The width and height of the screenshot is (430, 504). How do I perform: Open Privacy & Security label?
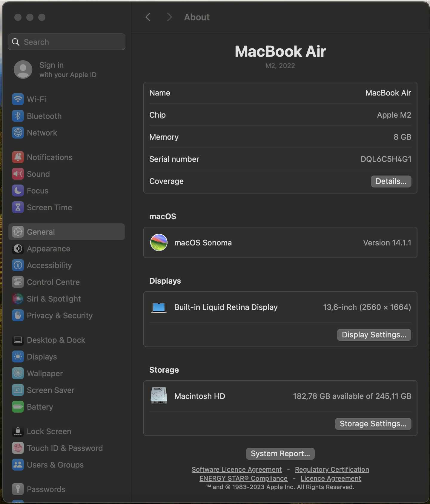coord(60,316)
